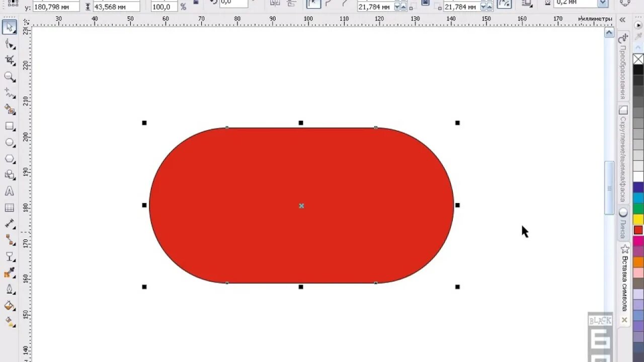Click the outline width field 0,2 мм

576,3
